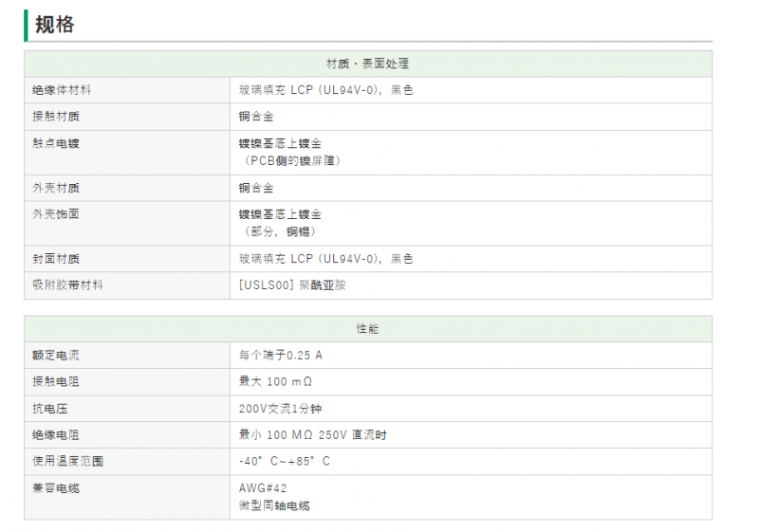Click the 吸附胶带材料 row label
The width and height of the screenshot is (759, 532).
67,285
